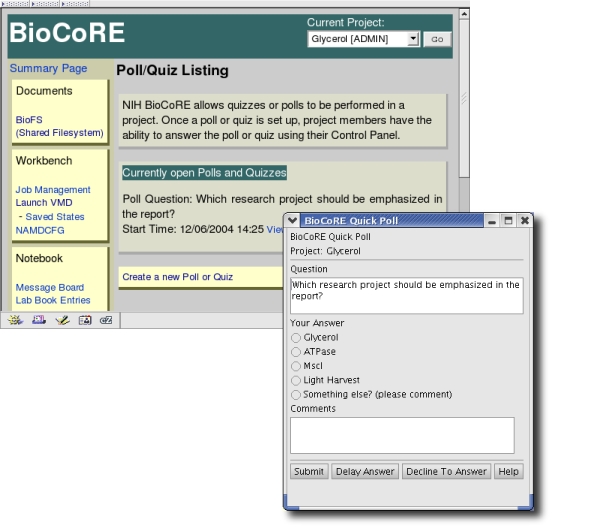The image size is (600, 528).
Task: Click inside the Comments text box
Action: pos(402,435)
